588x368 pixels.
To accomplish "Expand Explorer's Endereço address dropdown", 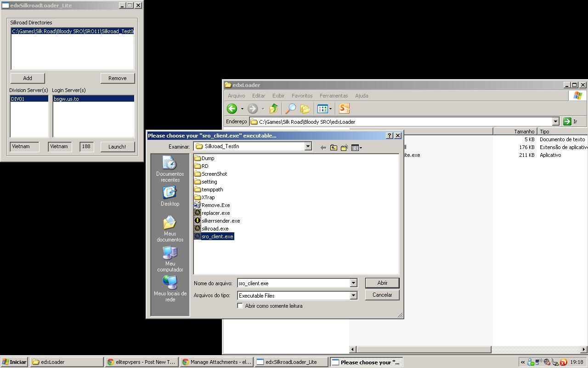I will 555,121.
